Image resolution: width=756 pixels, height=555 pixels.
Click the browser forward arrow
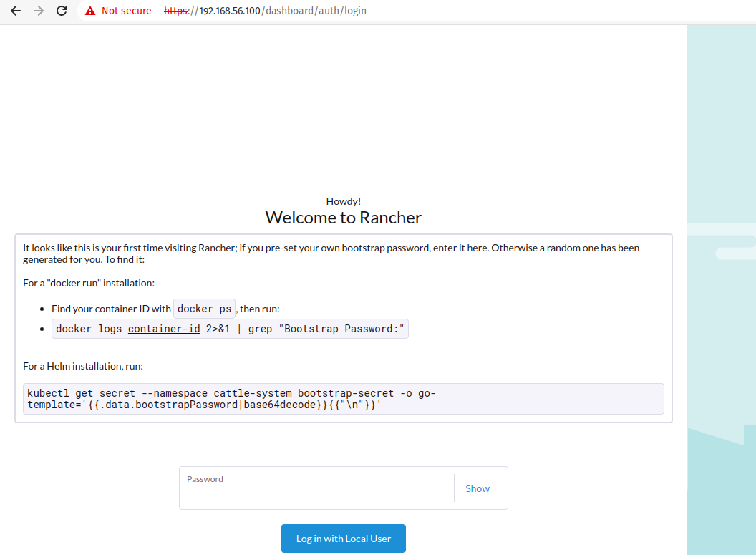pyautogui.click(x=39, y=11)
